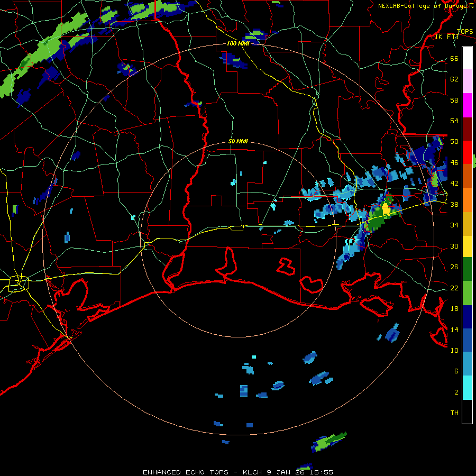Select the dark orange legend swatch

click(x=467, y=176)
